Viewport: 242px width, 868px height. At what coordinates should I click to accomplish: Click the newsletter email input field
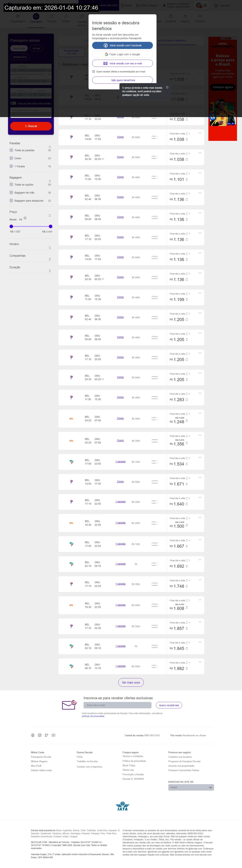[117, 705]
